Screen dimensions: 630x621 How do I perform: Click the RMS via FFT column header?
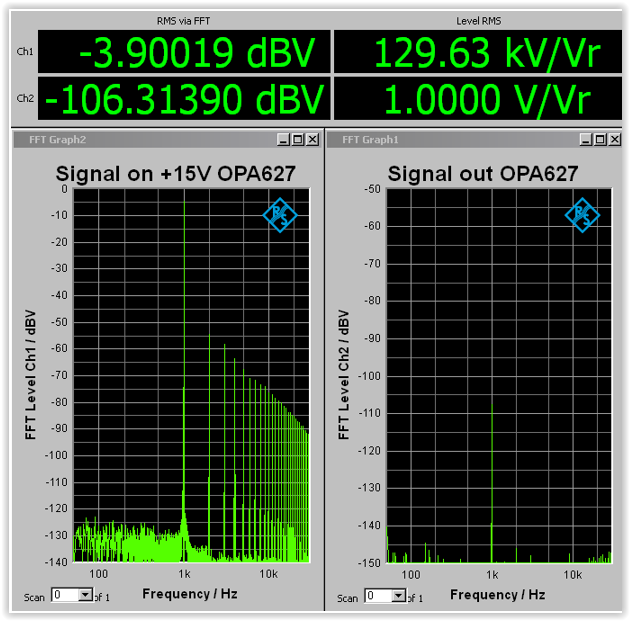click(x=183, y=21)
